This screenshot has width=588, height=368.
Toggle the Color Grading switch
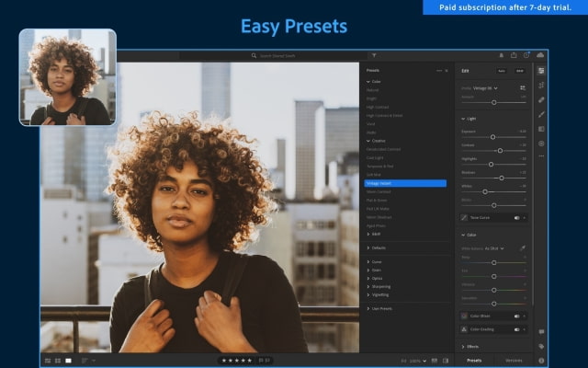518,328
